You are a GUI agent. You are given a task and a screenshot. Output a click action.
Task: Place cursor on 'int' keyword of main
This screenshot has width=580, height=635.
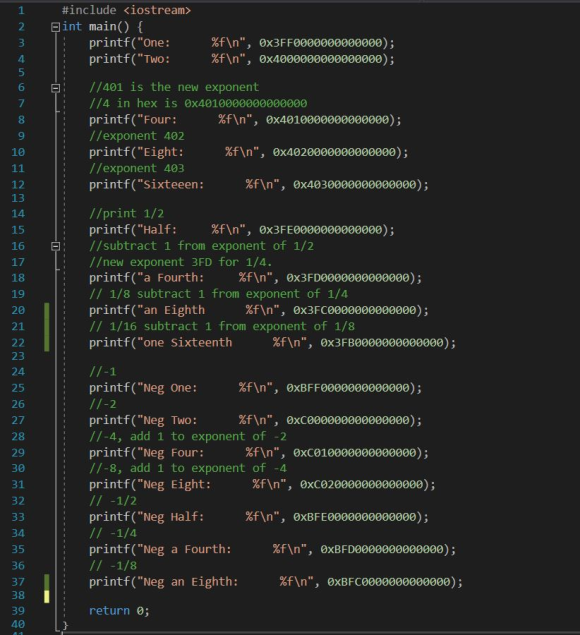pos(72,27)
